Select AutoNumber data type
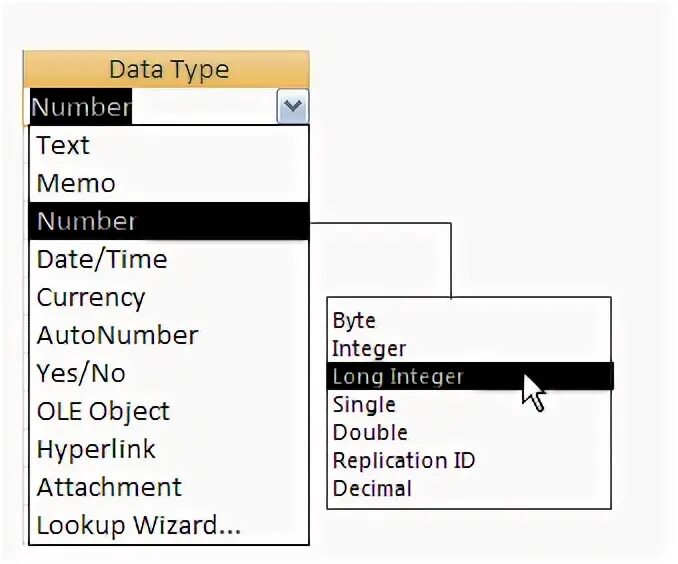Viewport: 678px width, 564px height. click(x=169, y=335)
